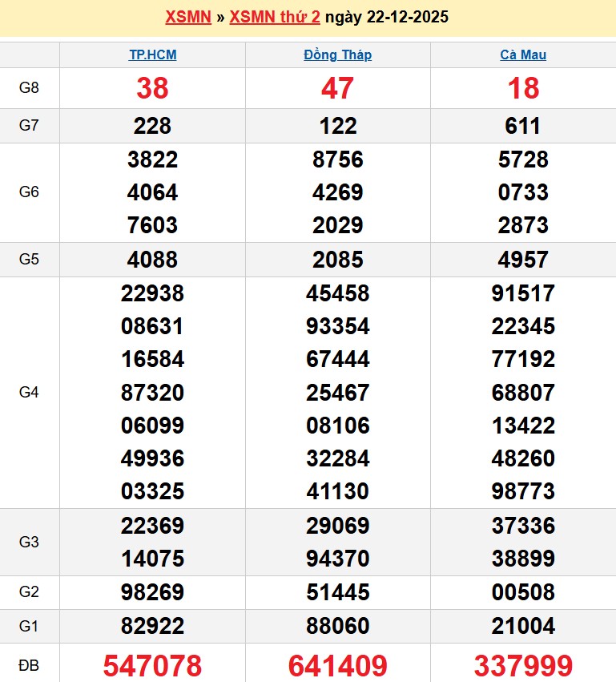Click TP.HCM special prize number 547078
The height and width of the screenshot is (682, 616).
(152, 665)
